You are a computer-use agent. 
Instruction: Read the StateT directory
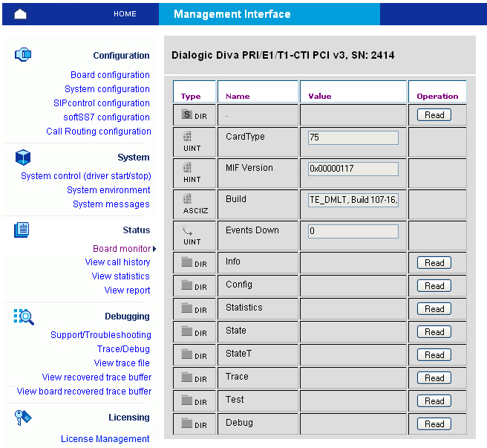(434, 355)
